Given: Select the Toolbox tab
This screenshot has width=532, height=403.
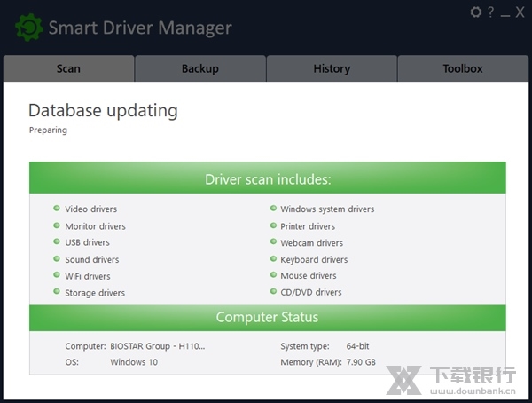Looking at the screenshot, I should tap(463, 68).
